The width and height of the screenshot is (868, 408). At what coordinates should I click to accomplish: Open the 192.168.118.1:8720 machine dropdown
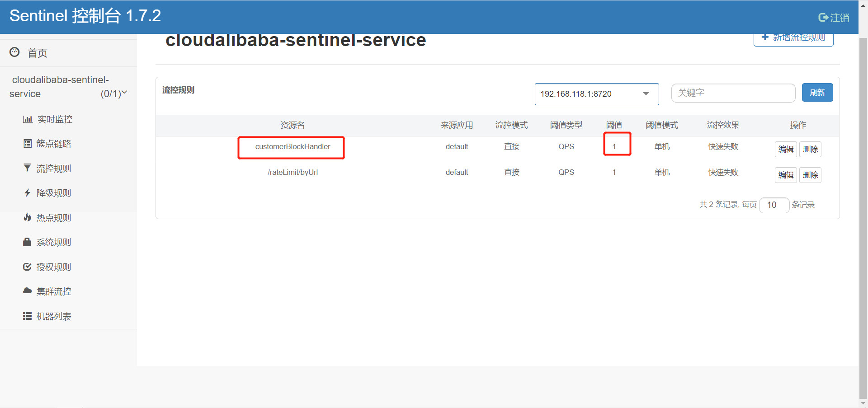pos(597,94)
